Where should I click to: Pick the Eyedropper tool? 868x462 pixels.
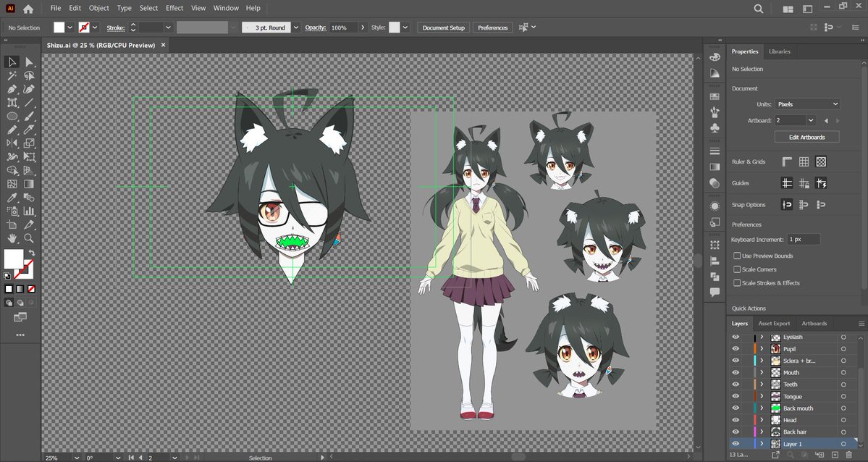click(12, 198)
